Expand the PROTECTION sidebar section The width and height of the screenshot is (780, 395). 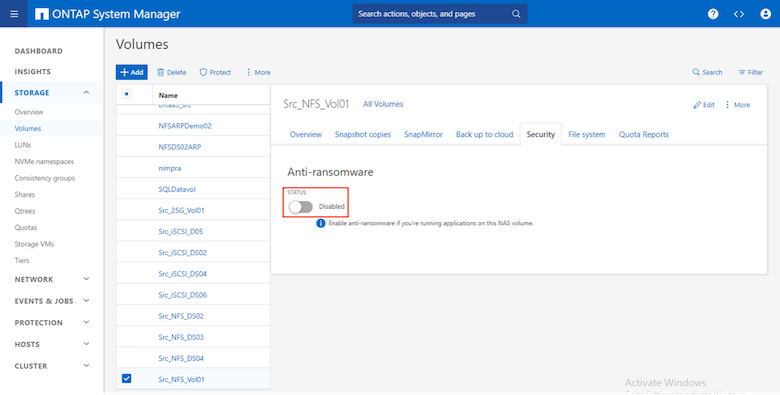tap(86, 322)
